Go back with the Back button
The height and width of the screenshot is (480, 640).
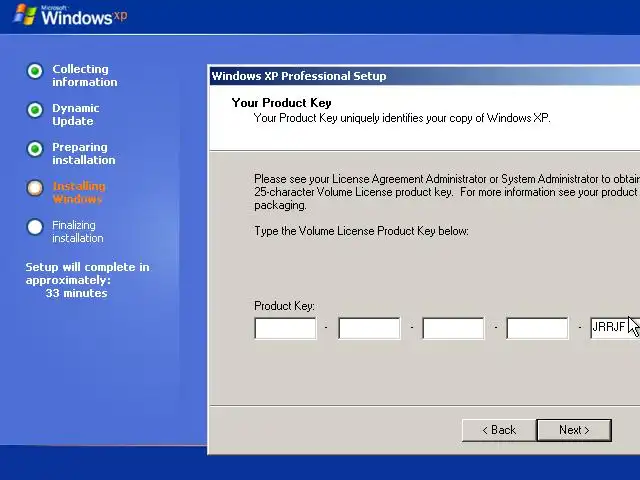coord(499,430)
